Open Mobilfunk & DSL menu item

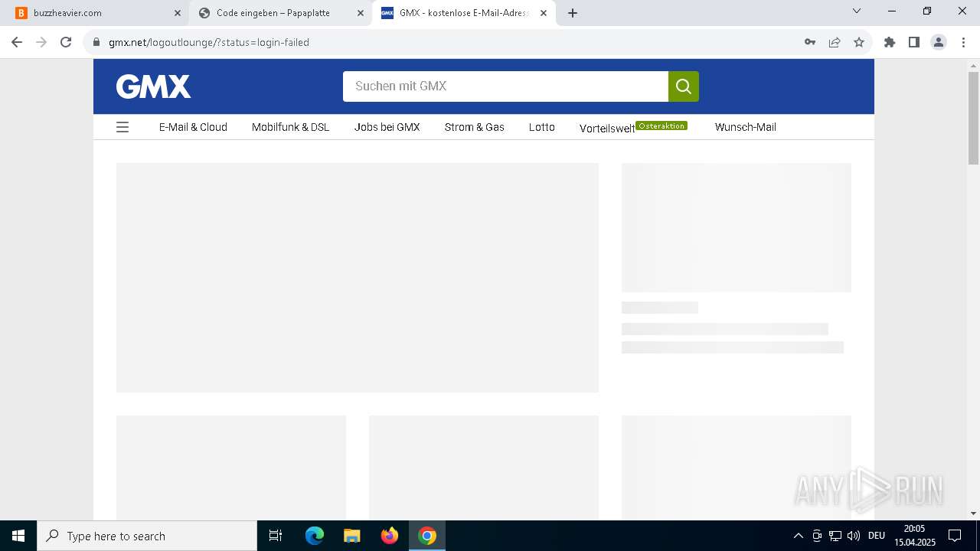click(291, 127)
